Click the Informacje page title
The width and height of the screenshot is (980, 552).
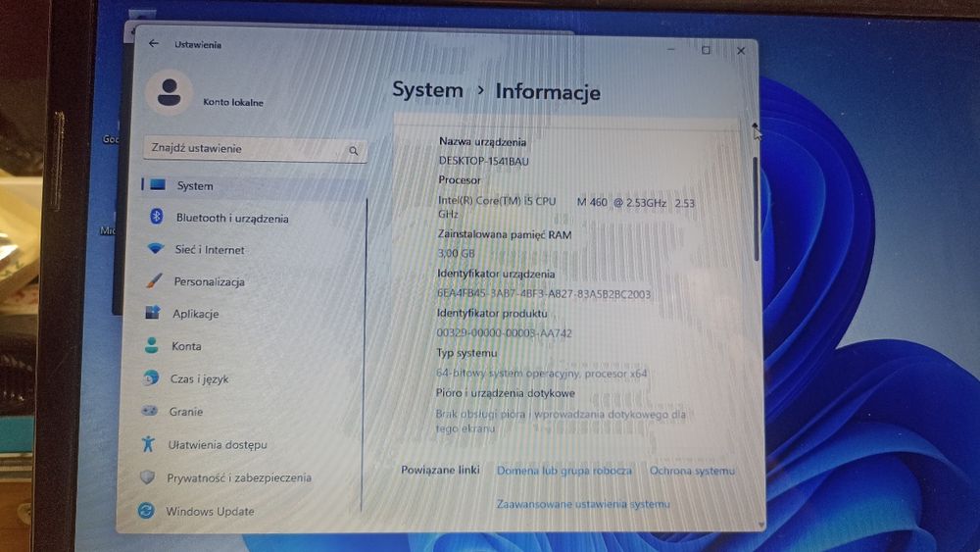548,91
